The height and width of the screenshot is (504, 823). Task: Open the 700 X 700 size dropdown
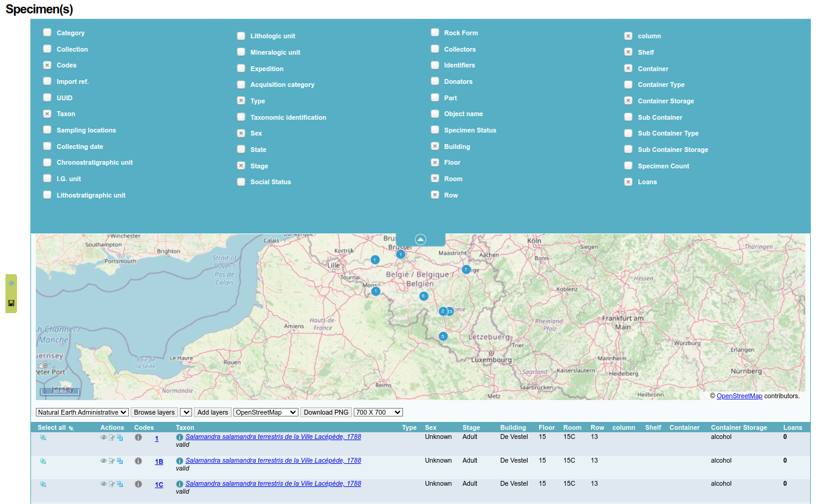pyautogui.click(x=378, y=412)
